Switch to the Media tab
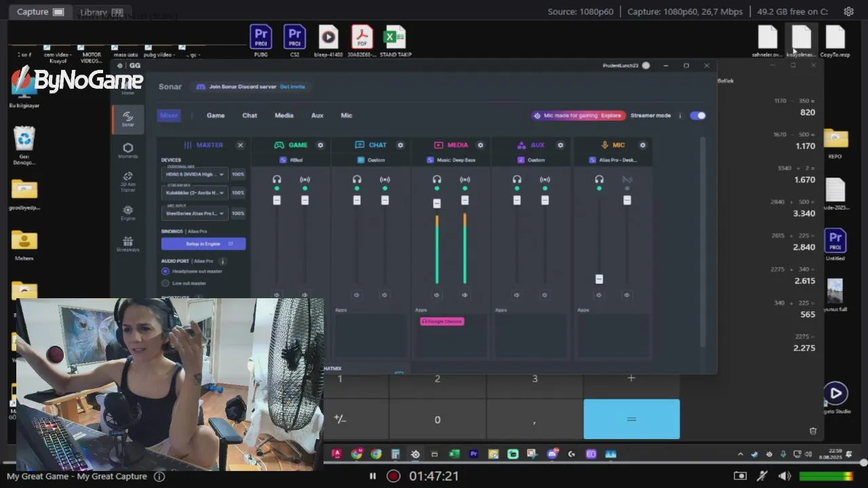This screenshot has height=488, width=868. point(284,115)
